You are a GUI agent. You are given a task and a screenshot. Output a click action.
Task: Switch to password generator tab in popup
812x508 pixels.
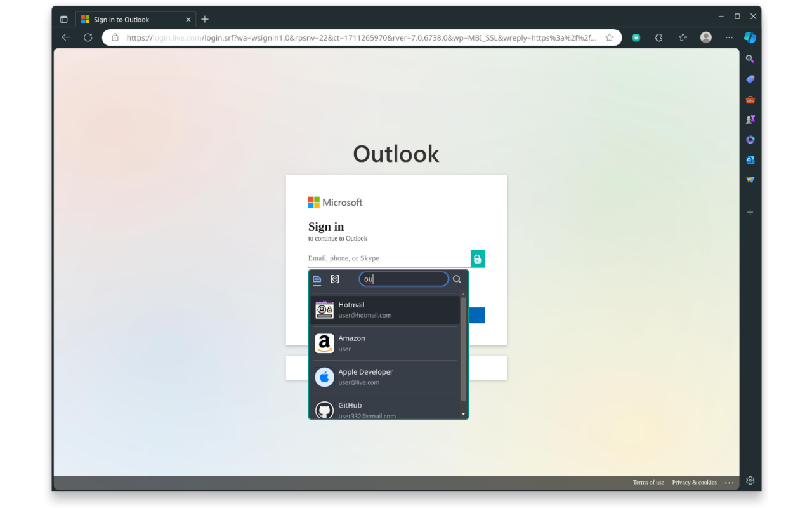coord(335,279)
